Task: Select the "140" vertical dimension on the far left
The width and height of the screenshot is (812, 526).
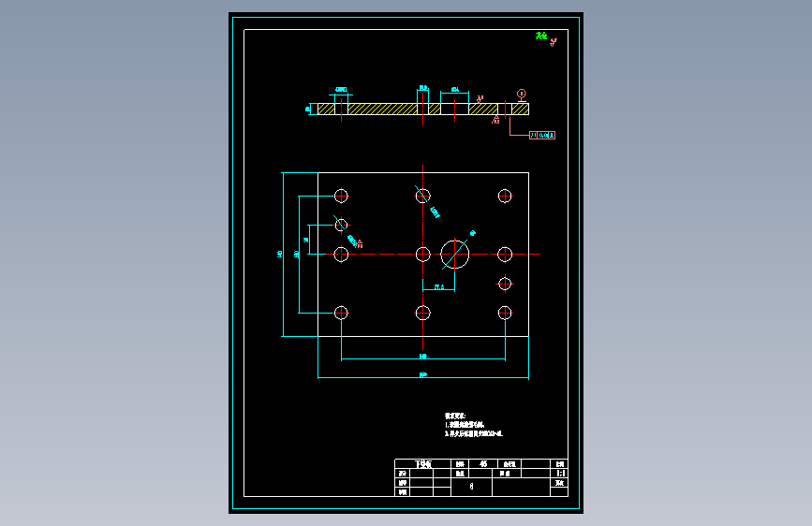Action: pyautogui.click(x=280, y=255)
